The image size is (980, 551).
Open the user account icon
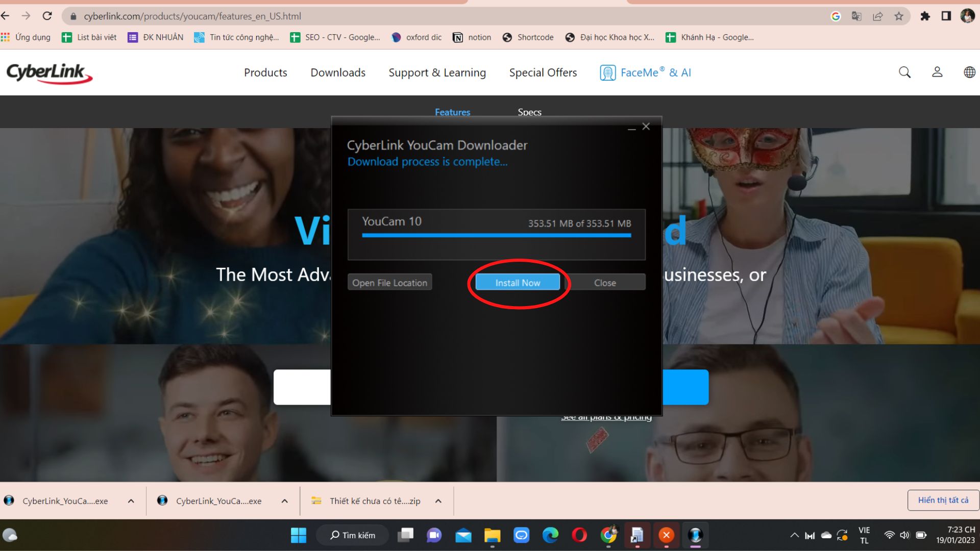click(937, 72)
